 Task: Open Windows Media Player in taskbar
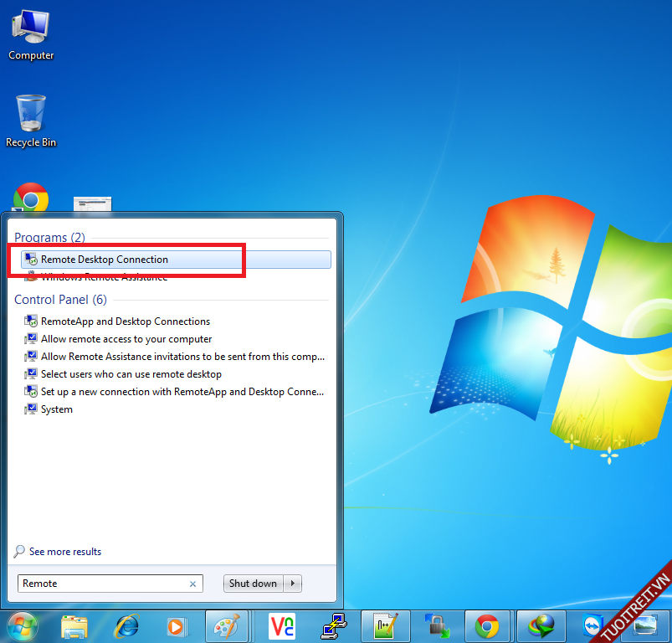tap(176, 626)
